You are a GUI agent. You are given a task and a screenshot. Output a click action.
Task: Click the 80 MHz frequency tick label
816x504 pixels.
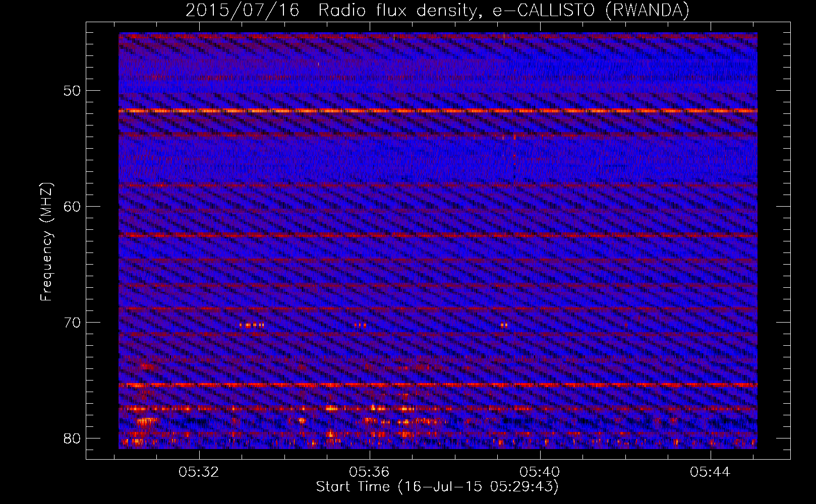(73, 438)
